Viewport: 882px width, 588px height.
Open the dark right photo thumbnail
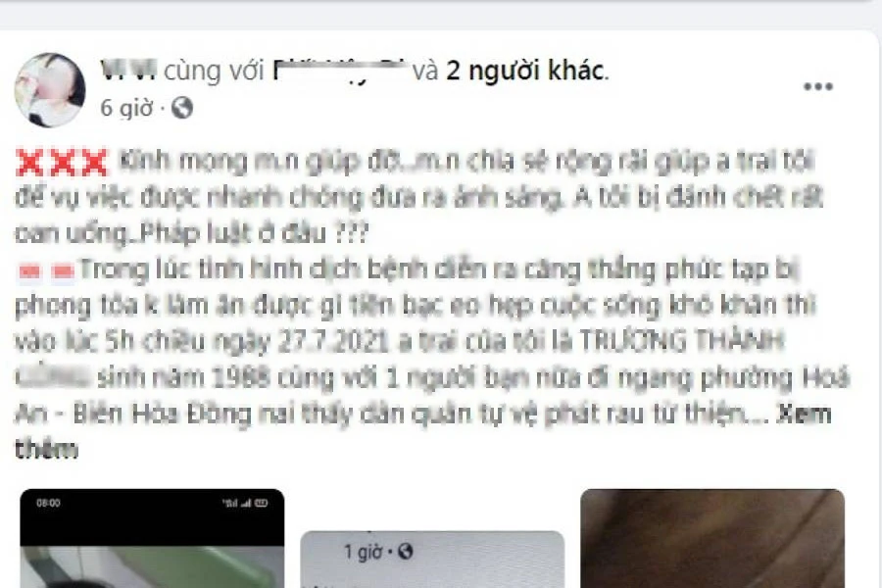[712, 538]
